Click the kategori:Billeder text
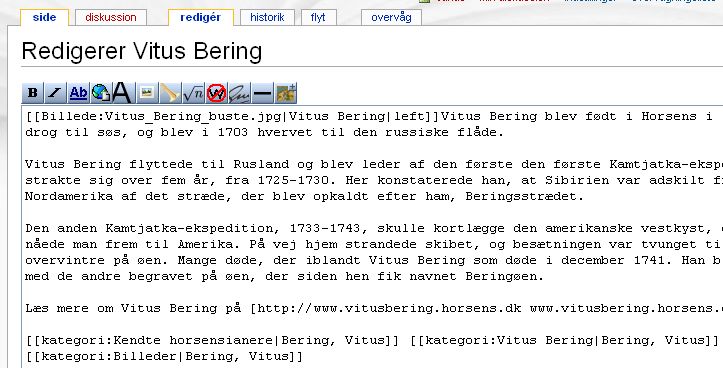This screenshot has height=368, width=723. [x=109, y=356]
